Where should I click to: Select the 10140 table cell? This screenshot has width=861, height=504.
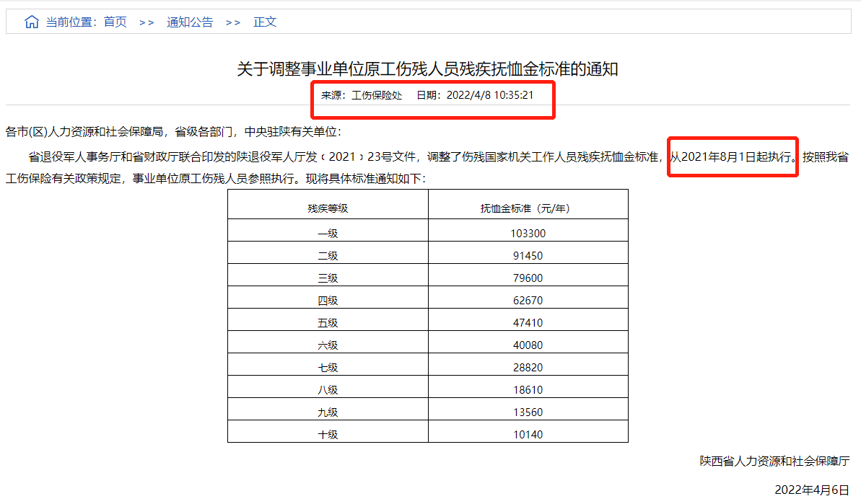pos(528,432)
